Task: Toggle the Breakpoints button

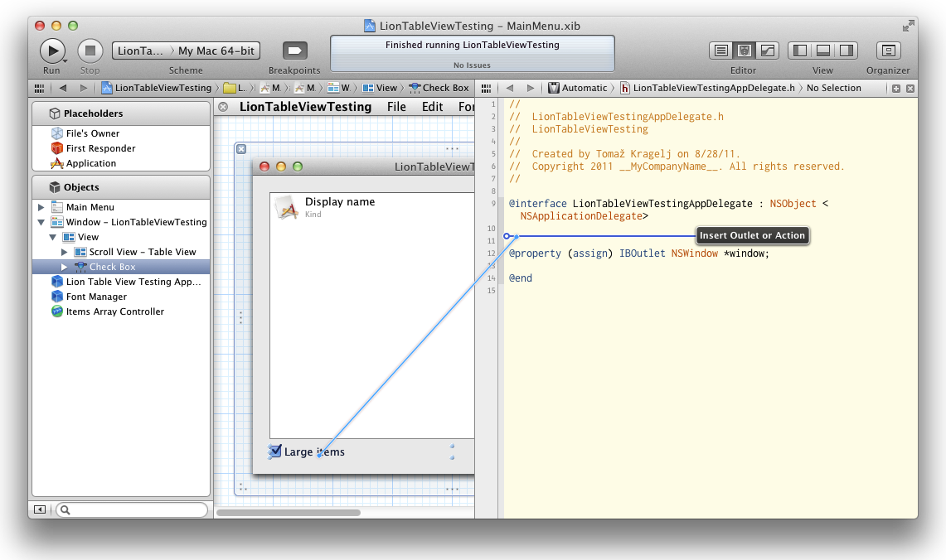Action: 294,51
